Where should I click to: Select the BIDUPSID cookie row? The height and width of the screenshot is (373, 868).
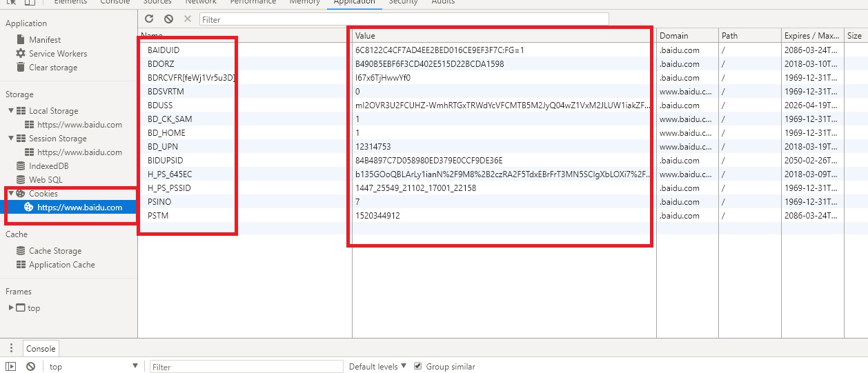coord(502,161)
